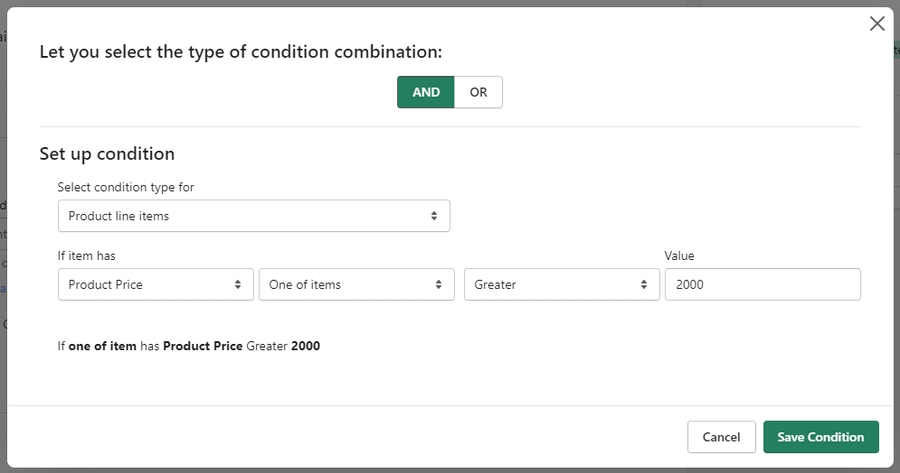Switch condition combination to OR
Image resolution: width=900 pixels, height=473 pixels.
point(478,92)
